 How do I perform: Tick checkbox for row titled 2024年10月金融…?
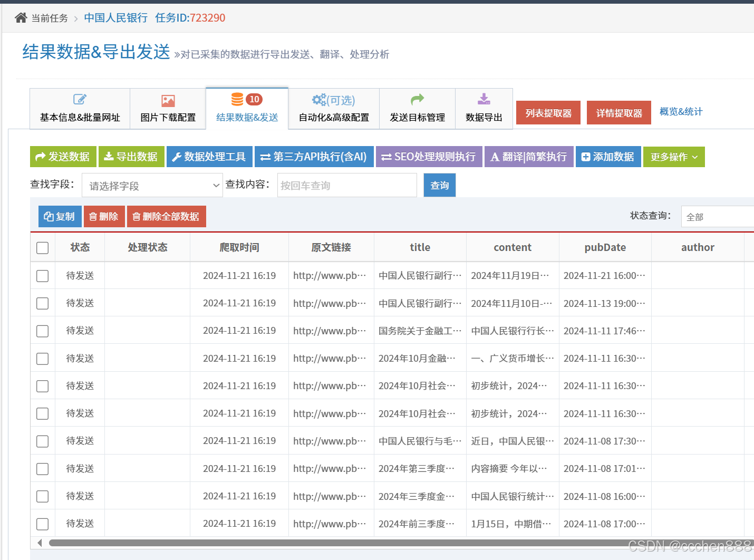click(x=43, y=359)
